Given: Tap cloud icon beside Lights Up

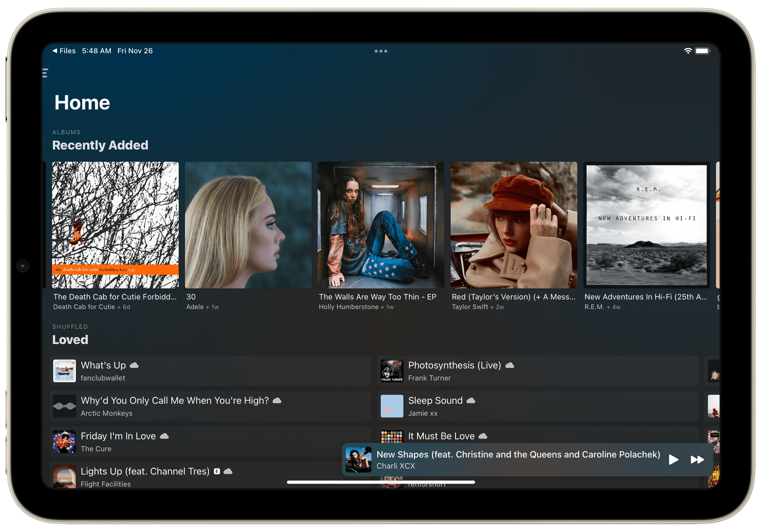Looking at the screenshot, I should 228,471.
